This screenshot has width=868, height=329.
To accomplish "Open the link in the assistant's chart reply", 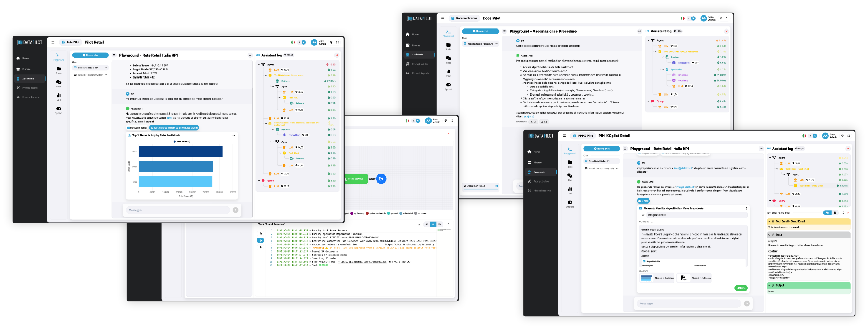I will point(170,118).
